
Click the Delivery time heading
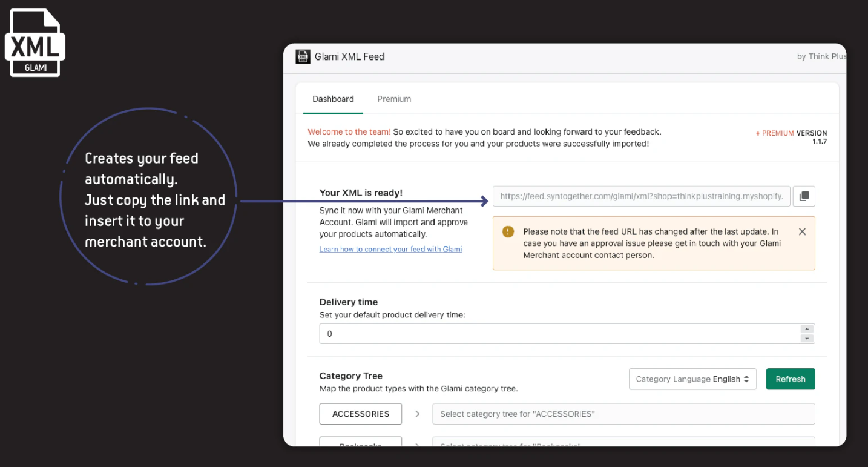click(348, 302)
